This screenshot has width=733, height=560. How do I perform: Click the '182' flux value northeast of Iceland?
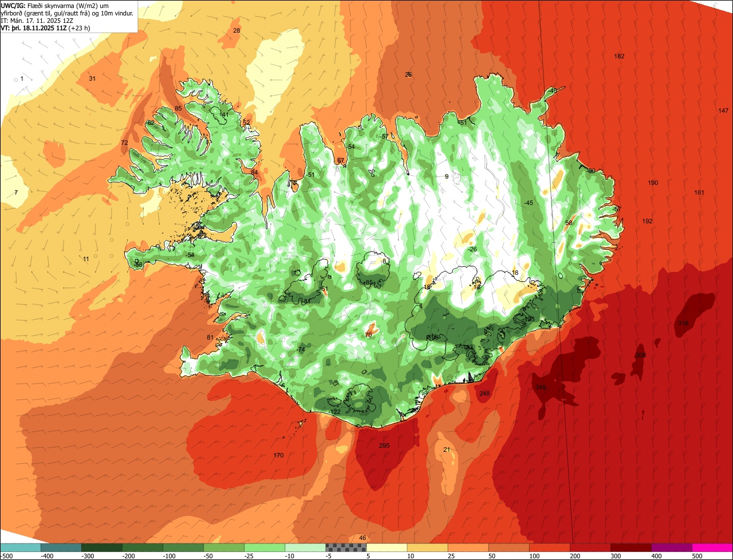click(x=619, y=56)
